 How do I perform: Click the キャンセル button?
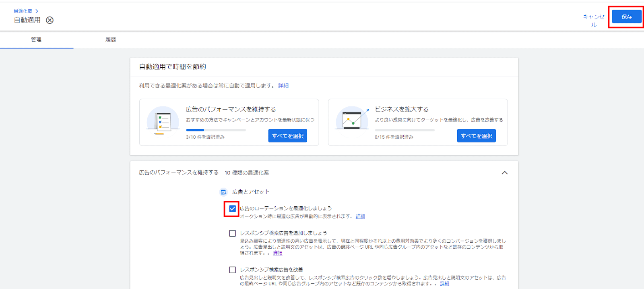tap(594, 20)
